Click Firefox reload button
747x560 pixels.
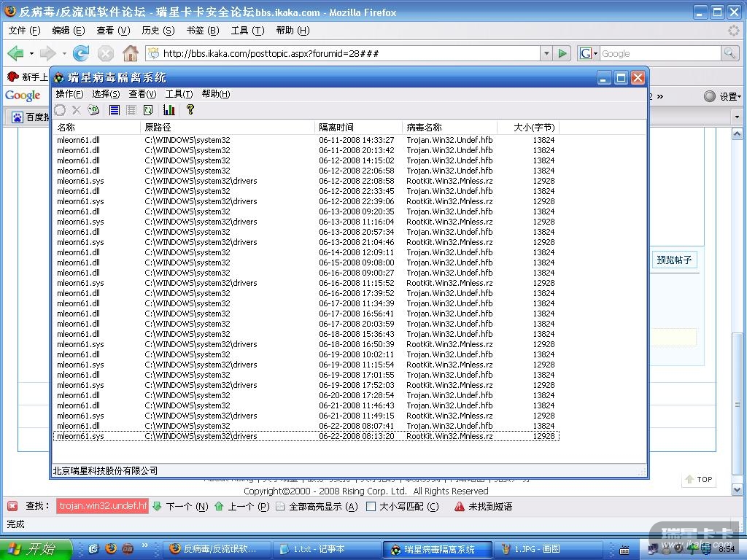coord(81,53)
